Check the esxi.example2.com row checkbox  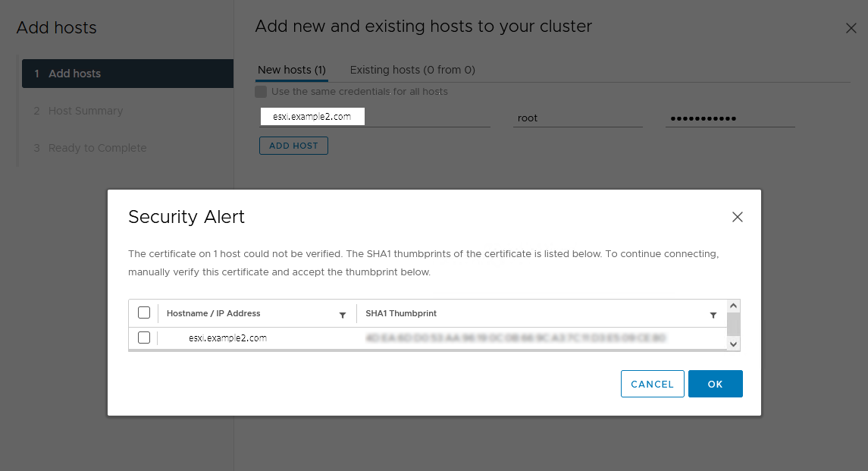coord(144,338)
